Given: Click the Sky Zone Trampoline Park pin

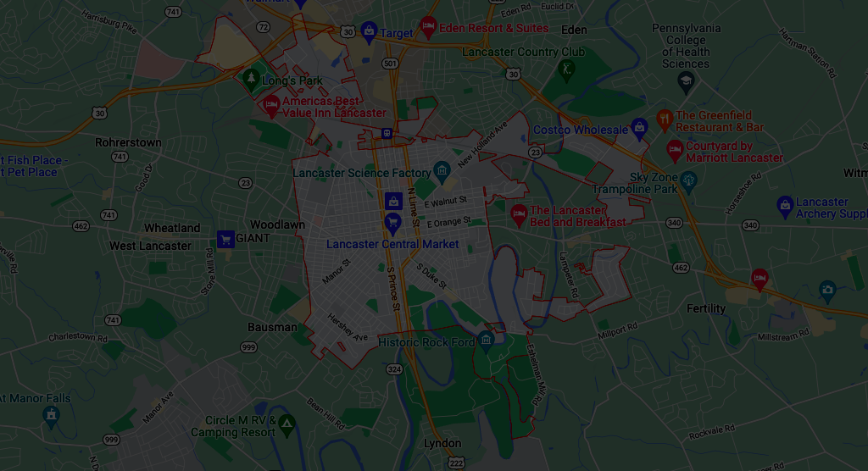Looking at the screenshot, I should point(688,181).
